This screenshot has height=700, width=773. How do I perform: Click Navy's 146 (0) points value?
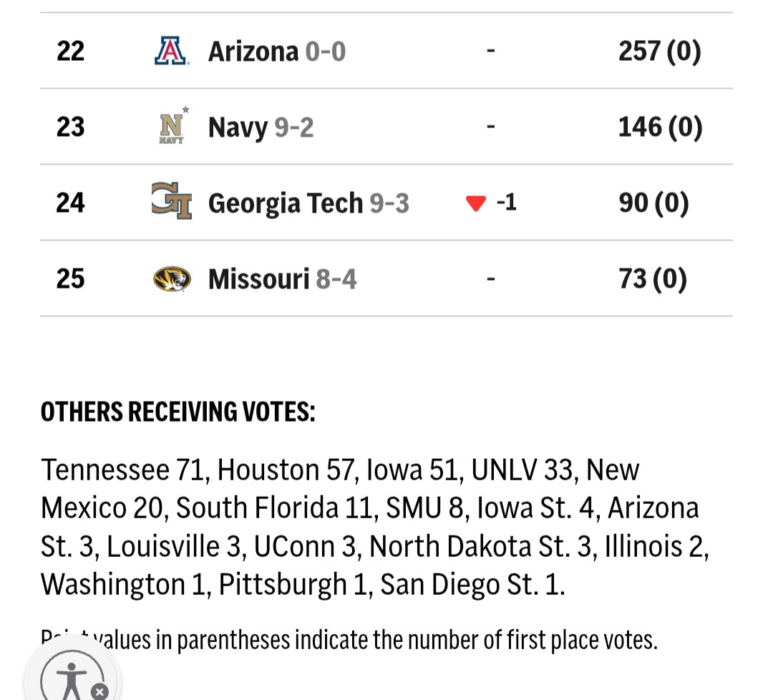(x=660, y=127)
